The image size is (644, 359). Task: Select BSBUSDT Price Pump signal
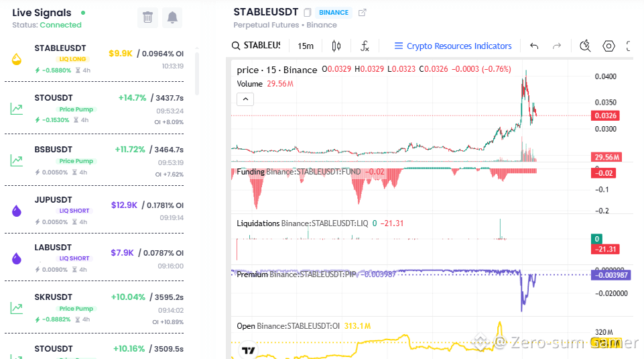[94, 161]
